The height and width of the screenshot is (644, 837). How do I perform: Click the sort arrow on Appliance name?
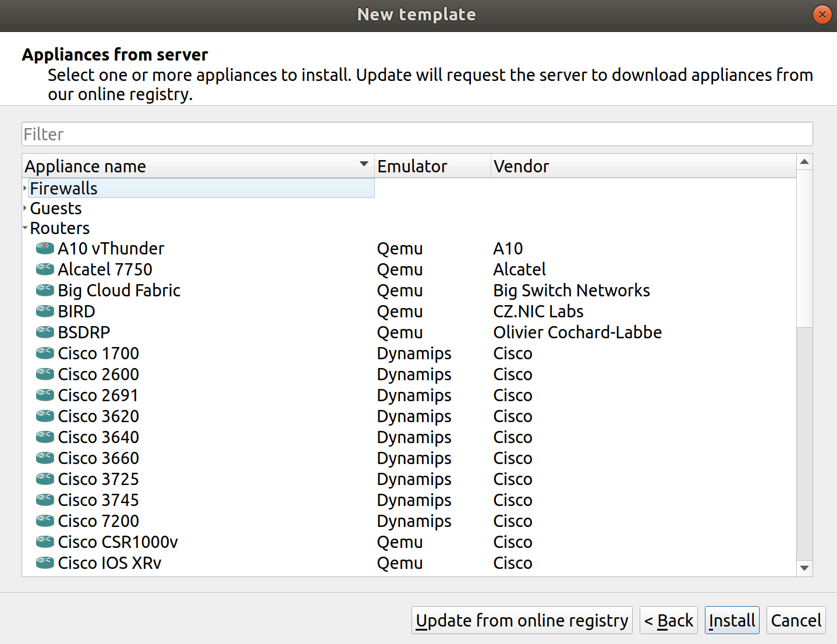point(363,165)
